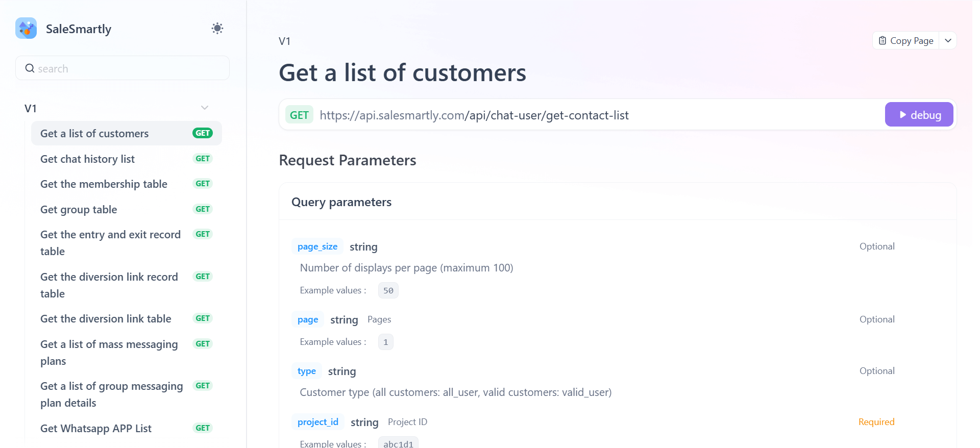The image size is (980, 448).
Task: Open Get the membership table
Action: [x=104, y=184]
